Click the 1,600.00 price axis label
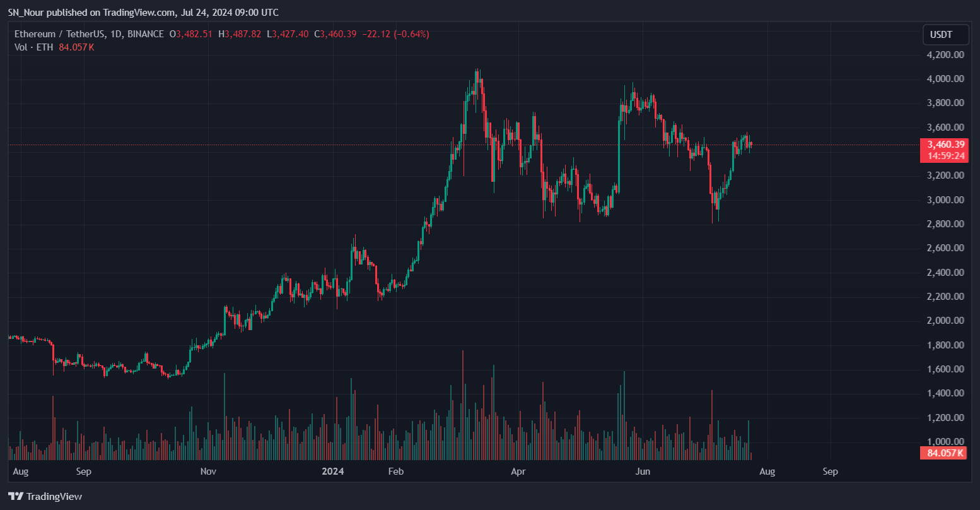 coord(945,369)
